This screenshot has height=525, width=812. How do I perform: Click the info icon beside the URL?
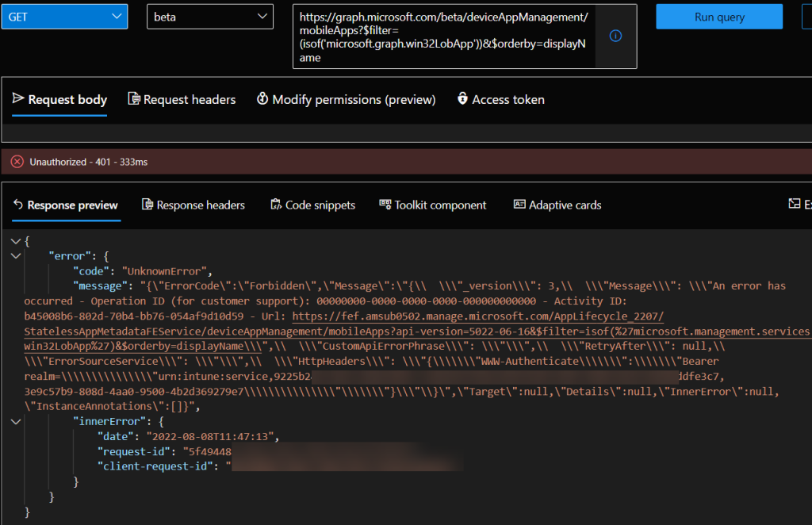point(615,36)
